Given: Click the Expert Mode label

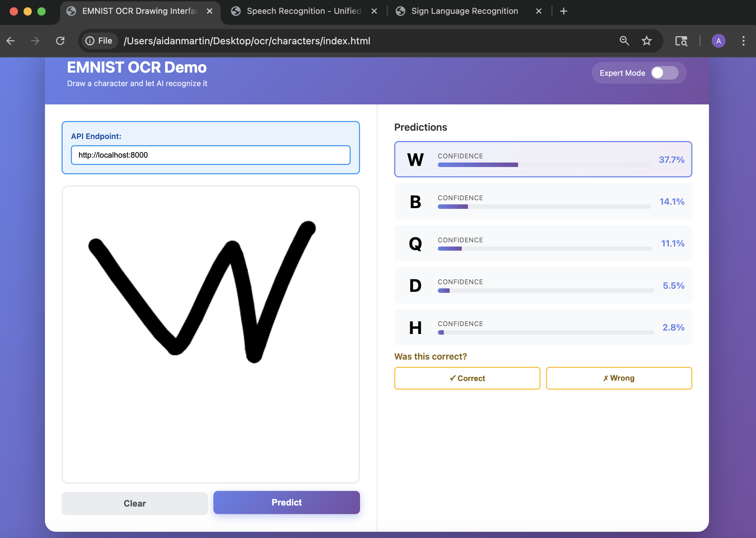Looking at the screenshot, I should click(x=622, y=73).
